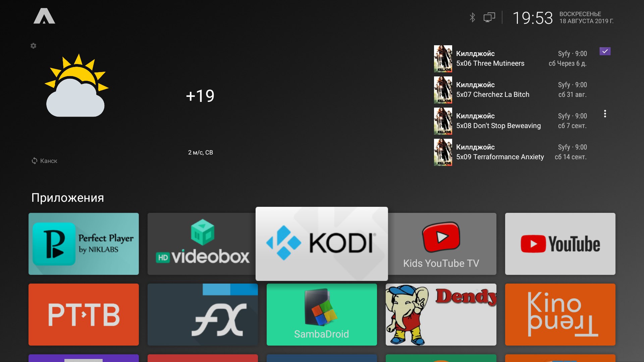Open weather widget settings gear

point(33,46)
